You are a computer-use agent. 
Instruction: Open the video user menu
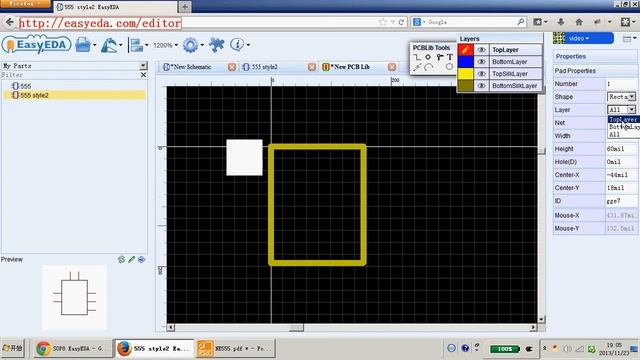589,38
